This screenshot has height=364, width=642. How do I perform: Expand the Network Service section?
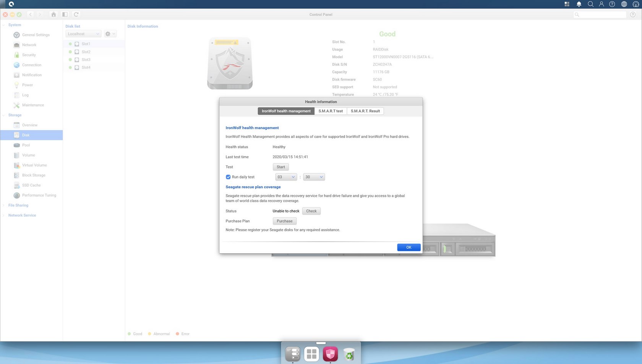tap(4, 215)
